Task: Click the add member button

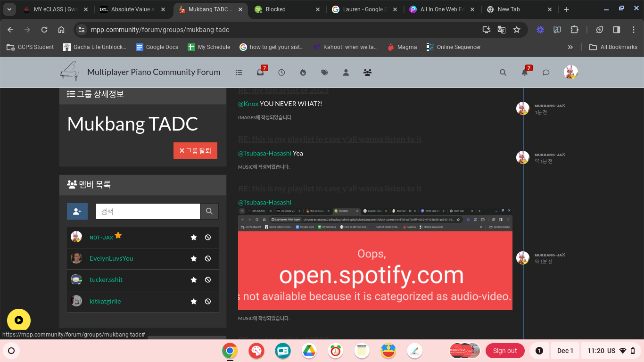Action: point(77,212)
